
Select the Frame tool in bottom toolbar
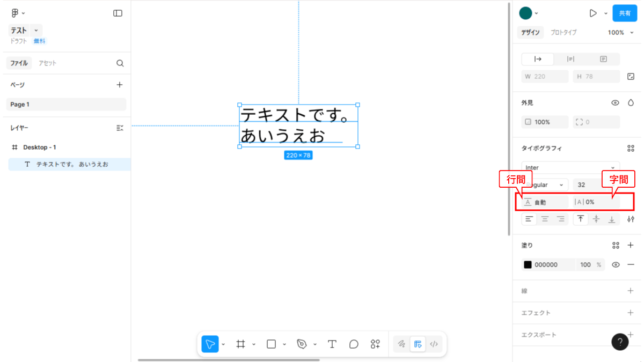241,344
